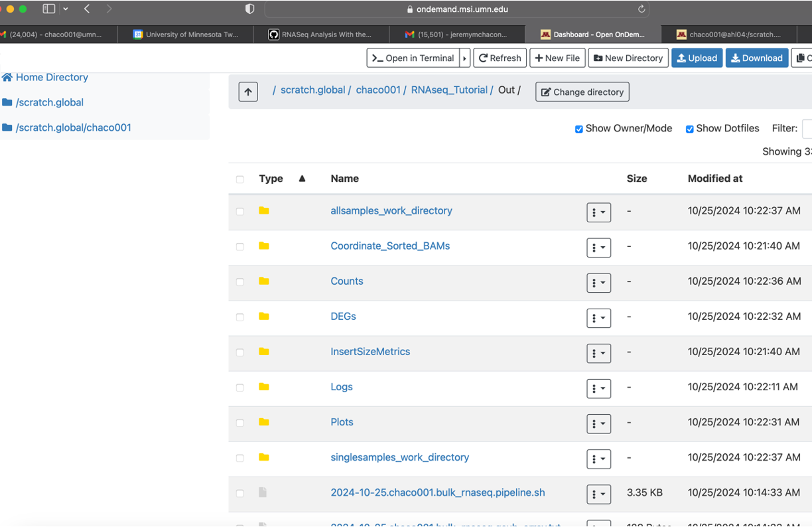Select the allsamples_work_directory row checkbox
The height and width of the screenshot is (527, 812).
pos(240,212)
